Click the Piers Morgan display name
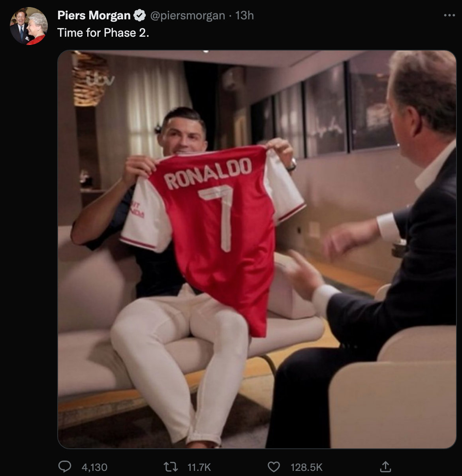This screenshot has height=476, width=462. 94,15
